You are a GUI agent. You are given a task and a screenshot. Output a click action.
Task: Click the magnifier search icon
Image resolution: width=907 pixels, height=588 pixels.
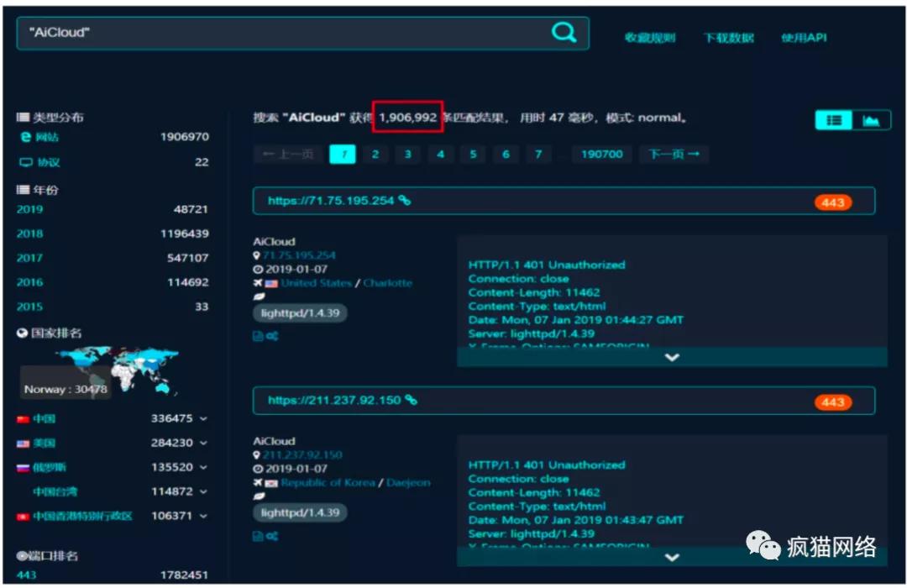click(x=564, y=33)
